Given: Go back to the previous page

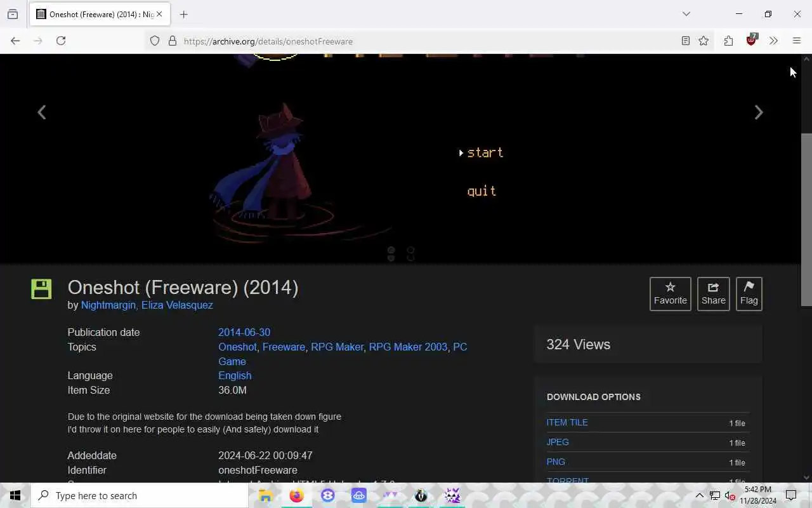Looking at the screenshot, I should 15,41.
